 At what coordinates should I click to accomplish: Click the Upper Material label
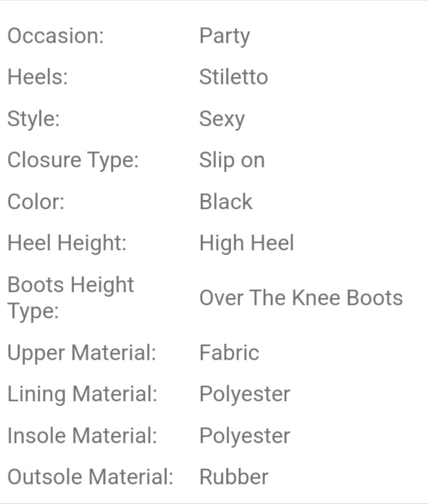pos(81,353)
